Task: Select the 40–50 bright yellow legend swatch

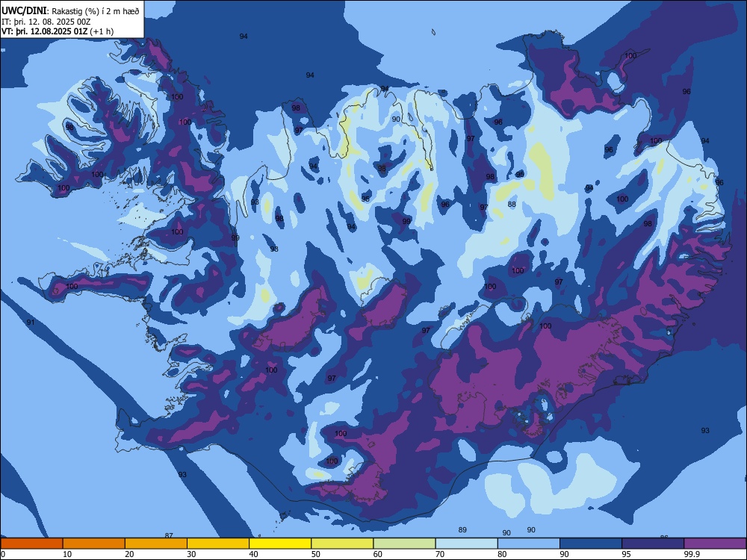Action: coord(280,544)
